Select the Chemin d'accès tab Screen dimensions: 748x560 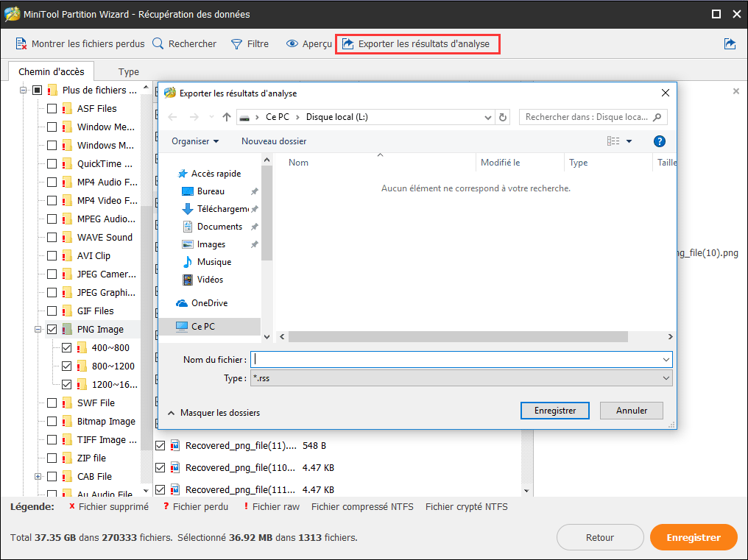click(52, 71)
